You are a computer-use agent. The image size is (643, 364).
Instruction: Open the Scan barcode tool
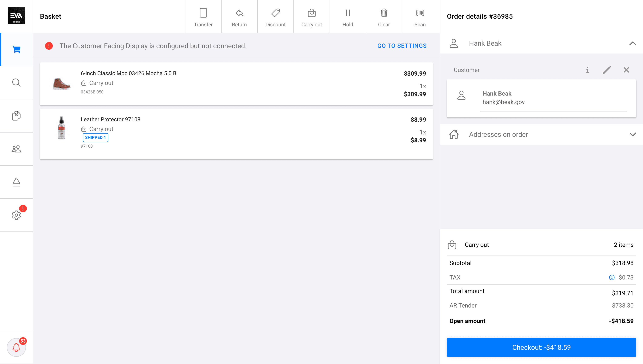click(x=420, y=17)
